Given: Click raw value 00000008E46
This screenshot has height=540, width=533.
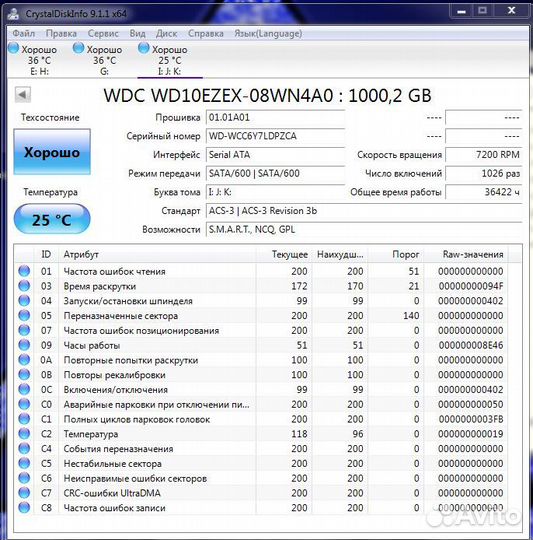Looking at the screenshot, I should 471,345.
